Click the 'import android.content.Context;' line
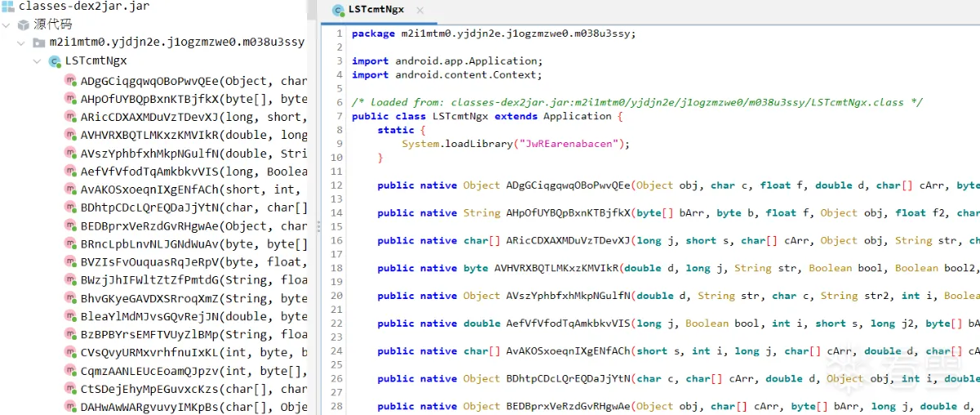 (447, 75)
